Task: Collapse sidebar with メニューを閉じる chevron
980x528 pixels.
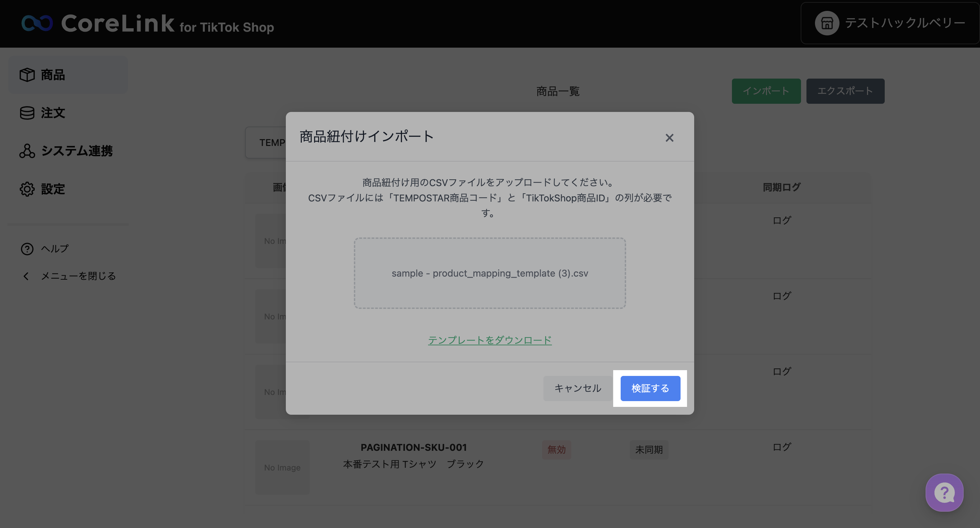Action: click(x=26, y=276)
